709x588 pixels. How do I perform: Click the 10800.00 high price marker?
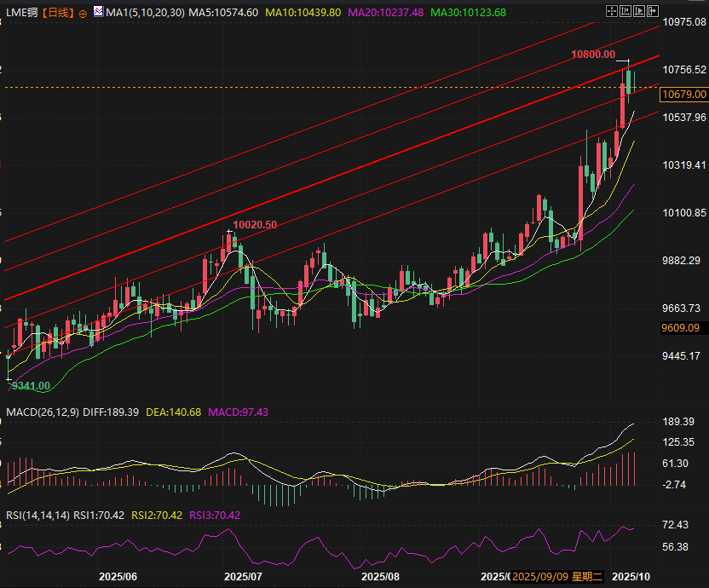pos(593,54)
